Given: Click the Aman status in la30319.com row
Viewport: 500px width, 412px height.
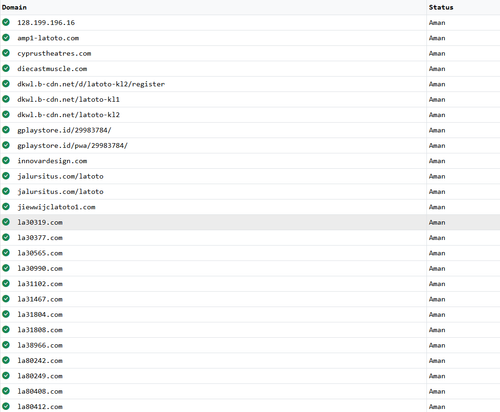Looking at the screenshot, I should (437, 222).
